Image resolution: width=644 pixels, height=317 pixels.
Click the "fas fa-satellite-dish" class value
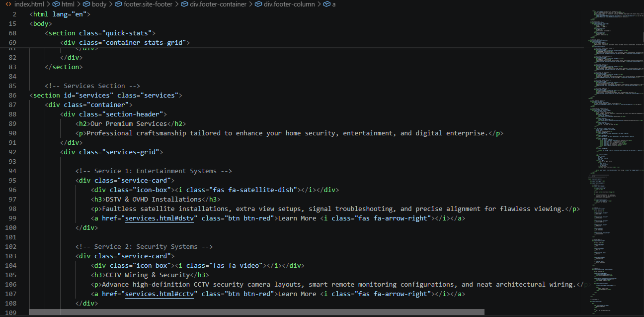point(255,190)
